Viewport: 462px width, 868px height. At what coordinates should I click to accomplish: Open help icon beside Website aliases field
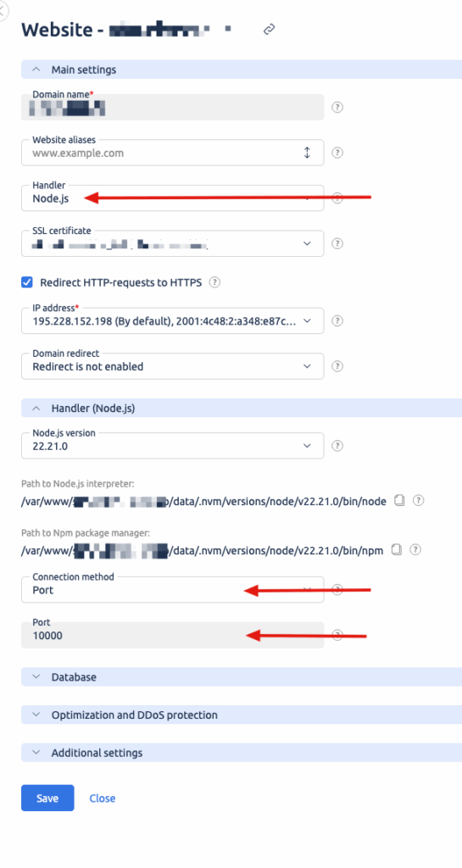[337, 153]
